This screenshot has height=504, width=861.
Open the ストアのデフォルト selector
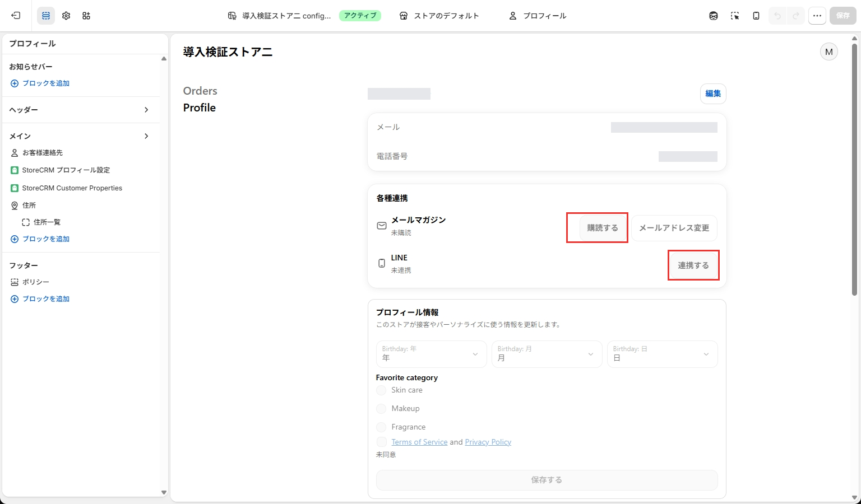[439, 16]
